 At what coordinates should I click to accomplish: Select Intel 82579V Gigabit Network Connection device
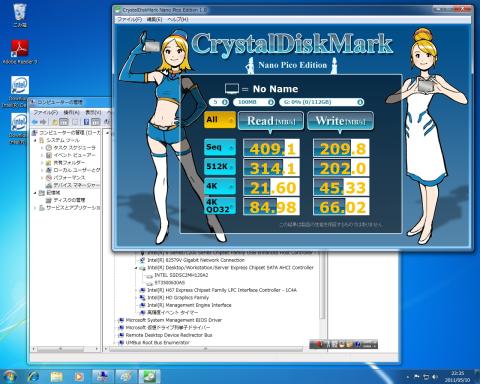tap(196, 260)
